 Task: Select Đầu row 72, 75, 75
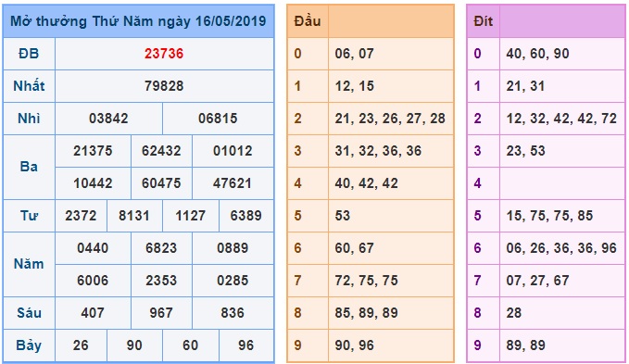pyautogui.click(x=366, y=281)
